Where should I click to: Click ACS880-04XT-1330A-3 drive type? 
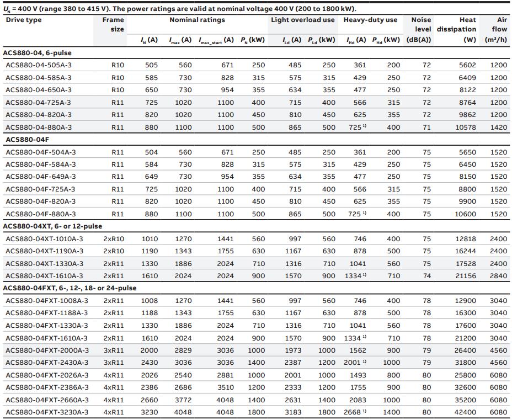[44, 264]
